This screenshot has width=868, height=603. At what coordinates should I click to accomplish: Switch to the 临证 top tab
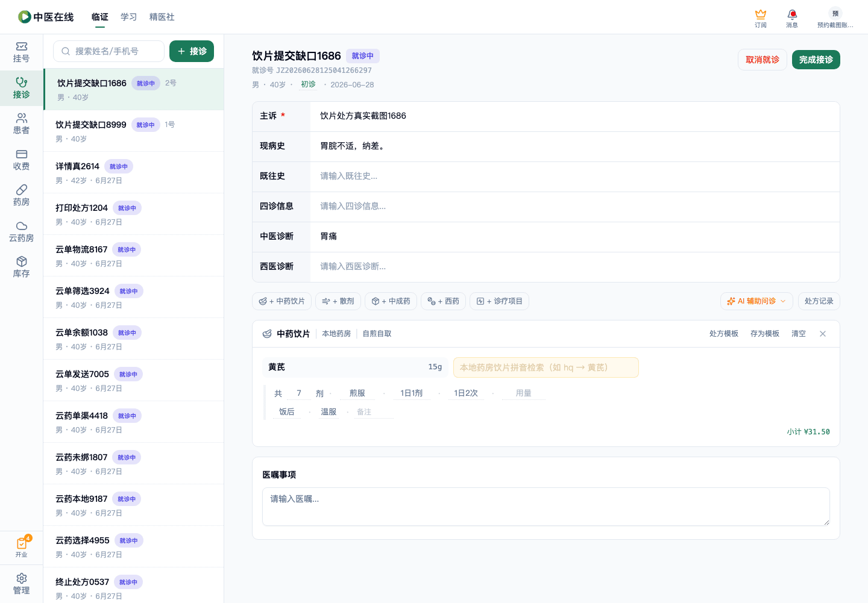pyautogui.click(x=100, y=17)
